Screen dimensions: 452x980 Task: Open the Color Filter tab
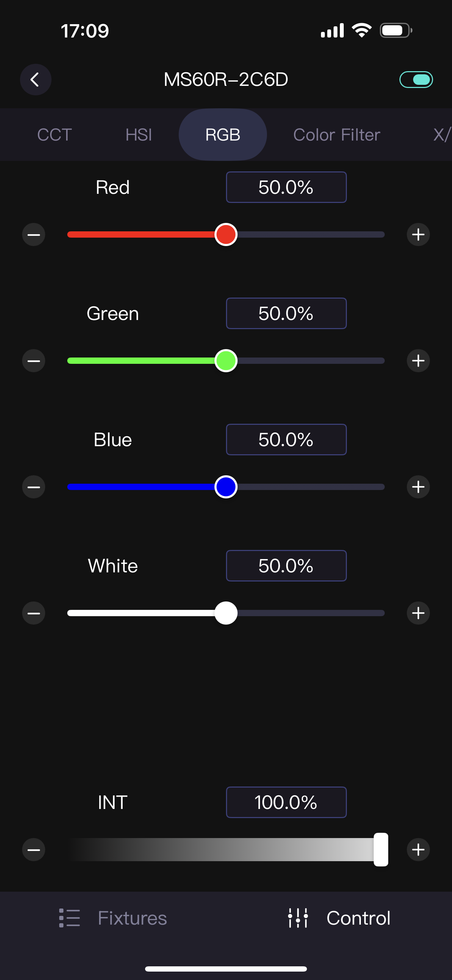click(x=336, y=135)
